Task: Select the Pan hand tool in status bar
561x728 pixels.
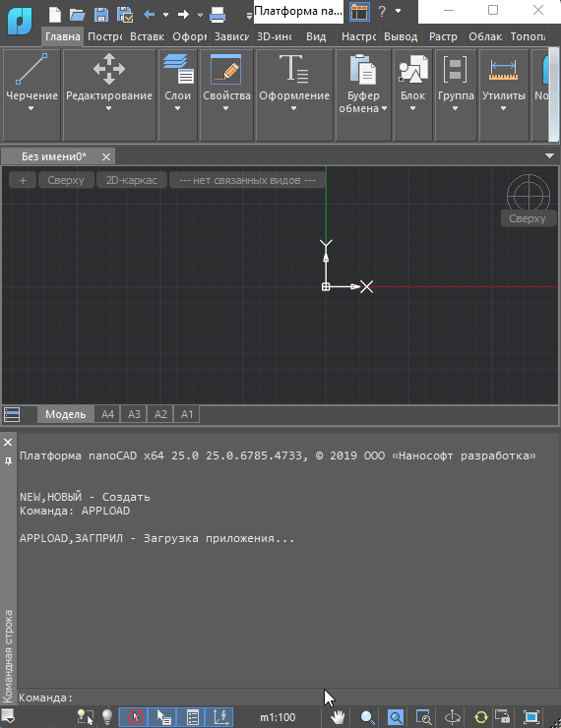Action: [338, 717]
